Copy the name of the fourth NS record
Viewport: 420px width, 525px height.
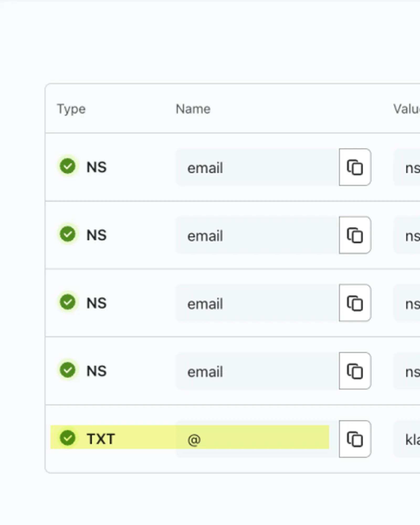click(x=355, y=371)
